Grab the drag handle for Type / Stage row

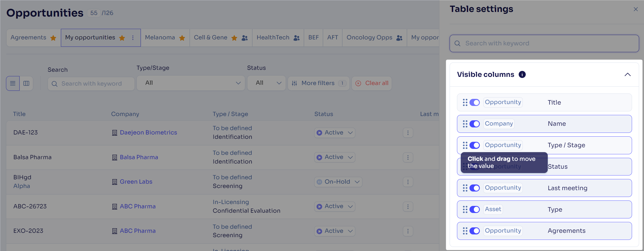coord(465,145)
